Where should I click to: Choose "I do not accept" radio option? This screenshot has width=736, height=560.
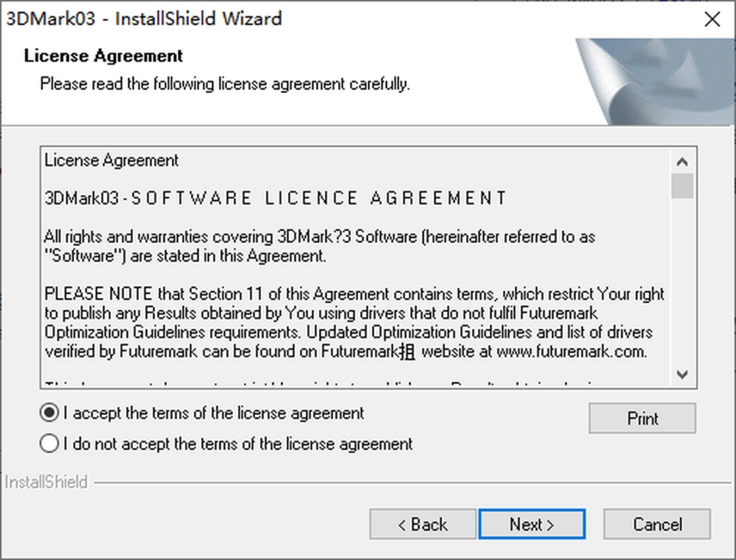click(50, 444)
